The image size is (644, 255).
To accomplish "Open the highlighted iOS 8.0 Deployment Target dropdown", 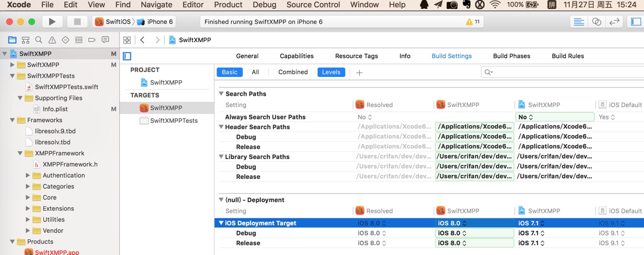I will pos(452,223).
